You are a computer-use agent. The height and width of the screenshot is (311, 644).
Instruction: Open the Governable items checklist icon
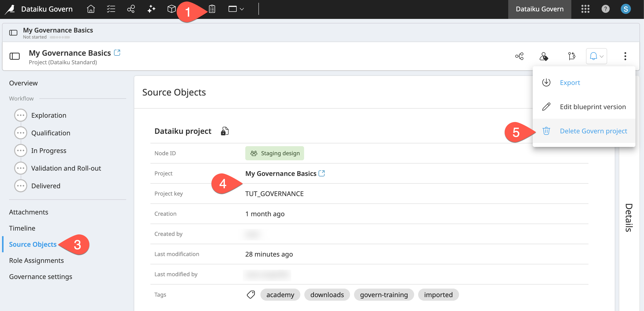coord(111,9)
